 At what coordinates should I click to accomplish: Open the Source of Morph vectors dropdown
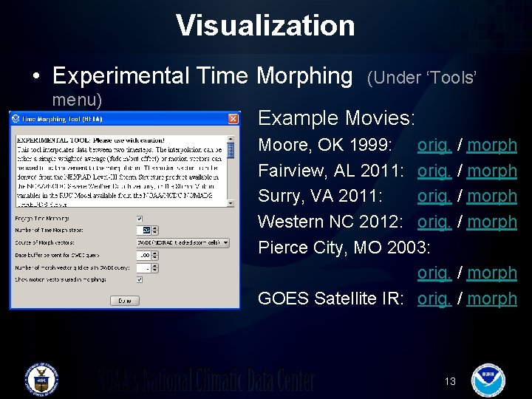183,243
